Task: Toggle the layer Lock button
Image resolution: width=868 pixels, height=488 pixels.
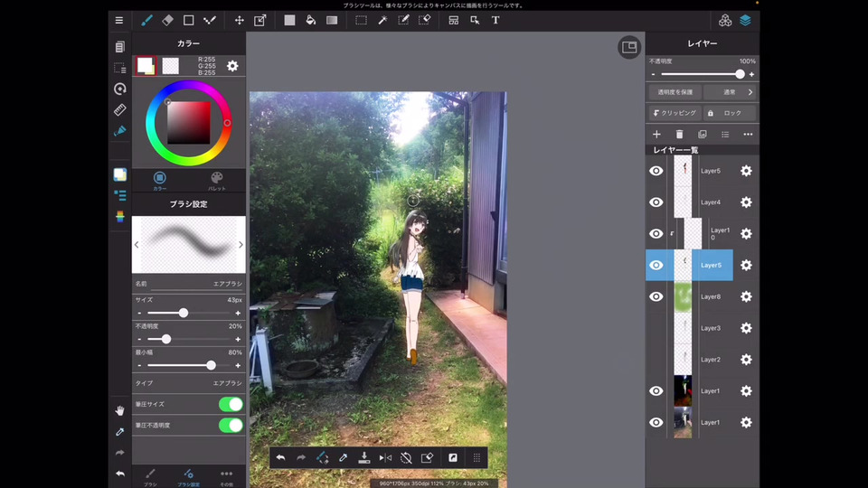Action: coord(730,113)
